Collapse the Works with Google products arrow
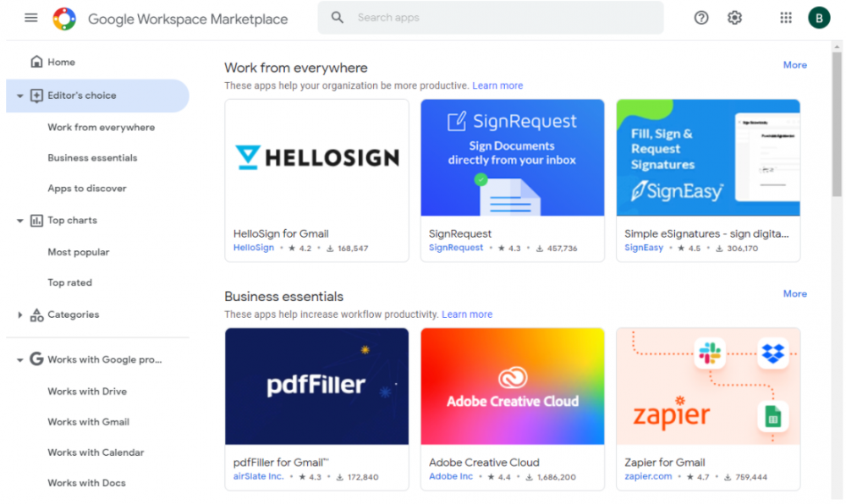Screen dimensions: 846x504 tap(19, 359)
